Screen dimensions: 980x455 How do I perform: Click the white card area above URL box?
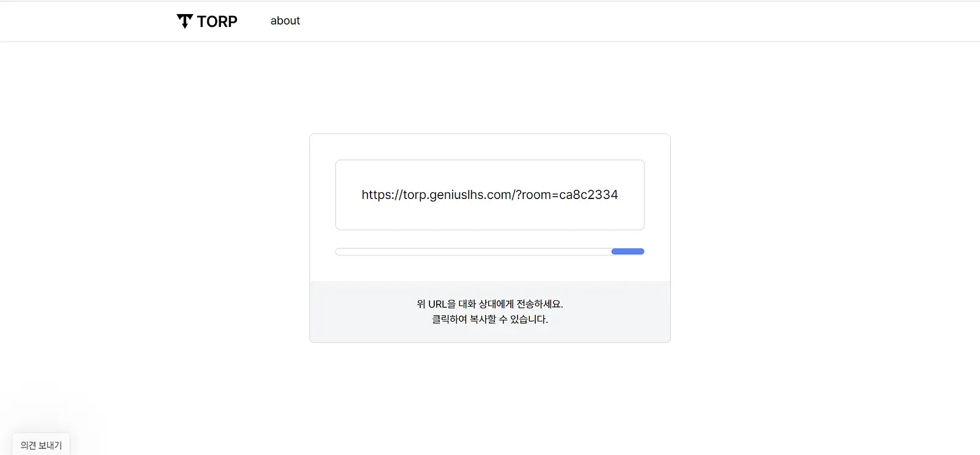click(x=490, y=147)
